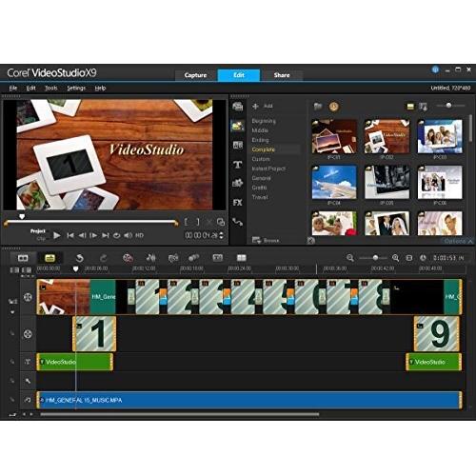Screen dimensions: 476x476
Task: Open the Path library icon
Action: point(237,222)
